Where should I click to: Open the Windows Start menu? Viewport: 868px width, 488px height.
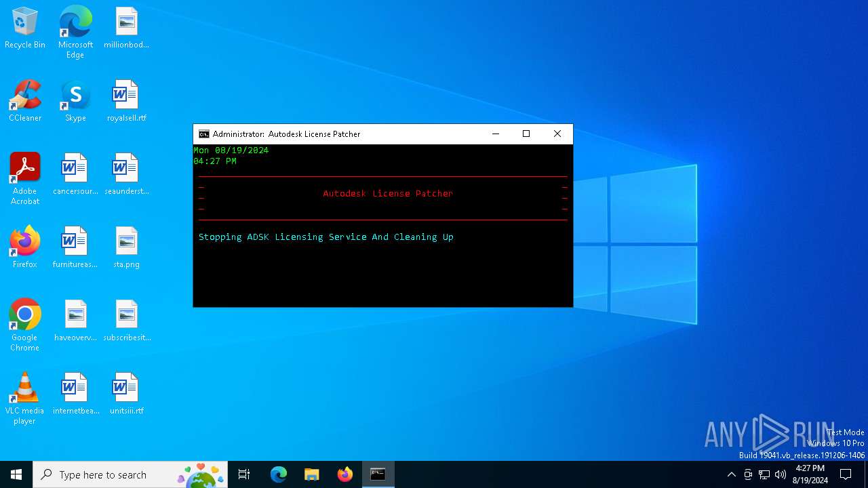click(x=16, y=474)
